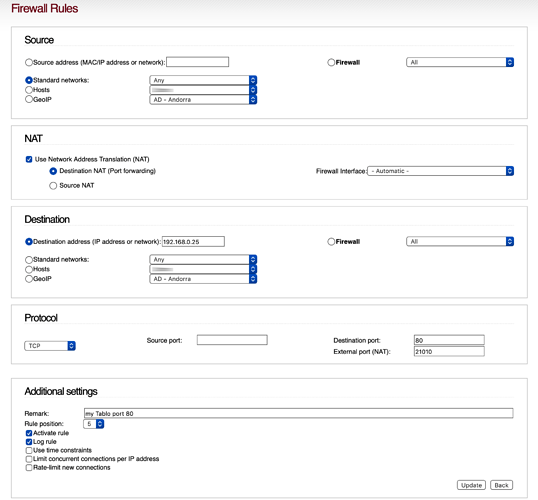Click the Destination port field showing 80
538x500 pixels.
tap(449, 340)
